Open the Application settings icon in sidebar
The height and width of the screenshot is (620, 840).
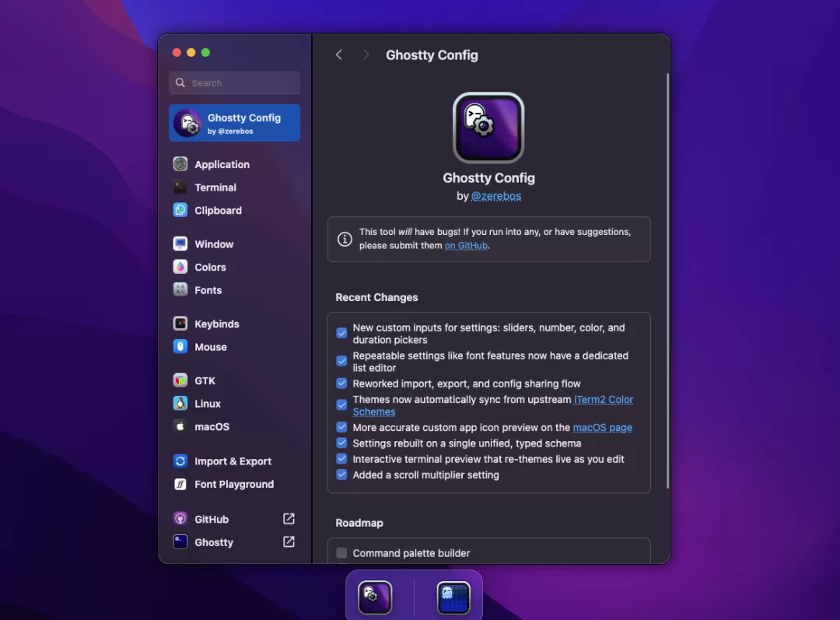click(x=180, y=164)
